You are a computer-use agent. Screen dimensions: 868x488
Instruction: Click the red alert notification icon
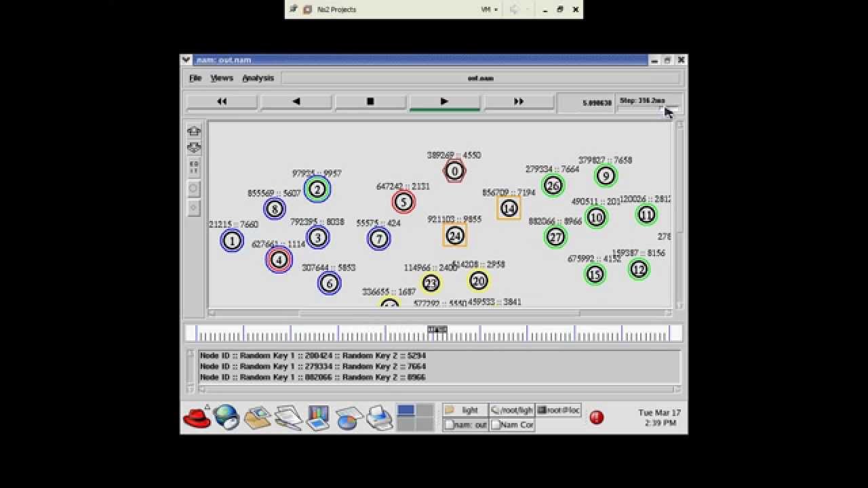click(597, 418)
